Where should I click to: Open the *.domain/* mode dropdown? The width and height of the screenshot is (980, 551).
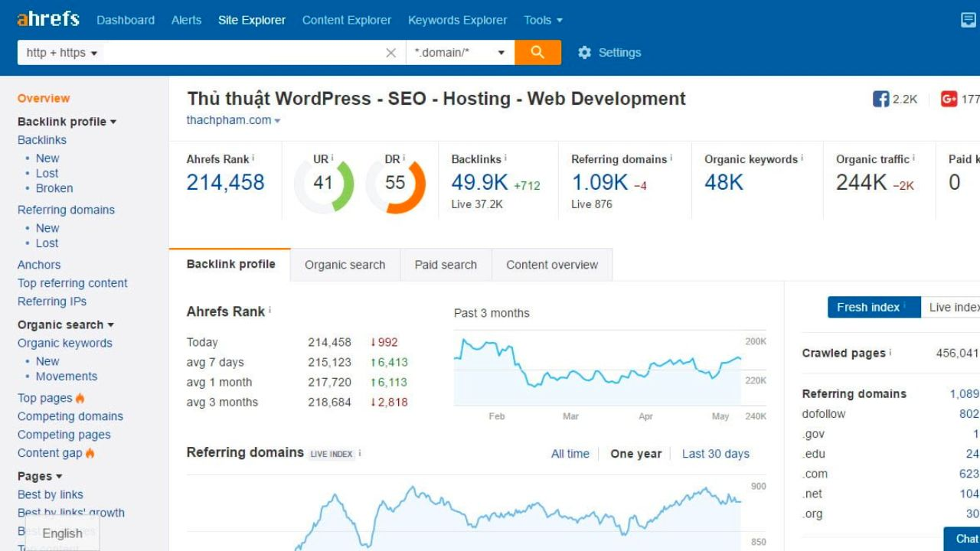coord(460,53)
